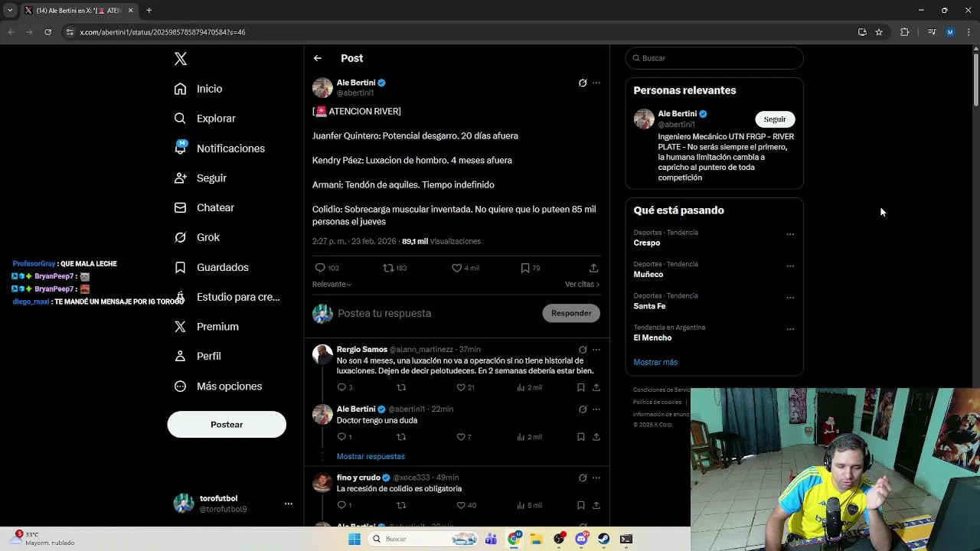980x551 pixels.
Task: Repost icon showing 183
Action: coord(395,268)
